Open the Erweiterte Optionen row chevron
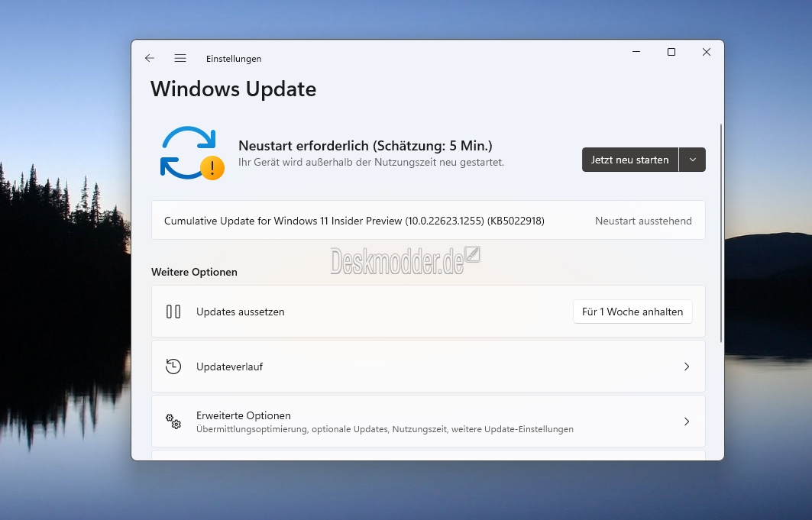Screen dimensions: 812x520 pos(687,421)
